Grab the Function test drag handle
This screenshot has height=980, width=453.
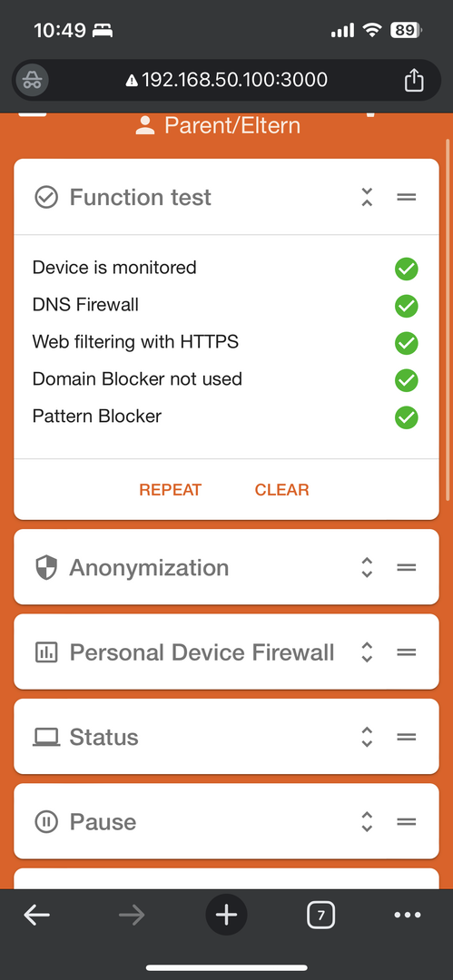(407, 197)
